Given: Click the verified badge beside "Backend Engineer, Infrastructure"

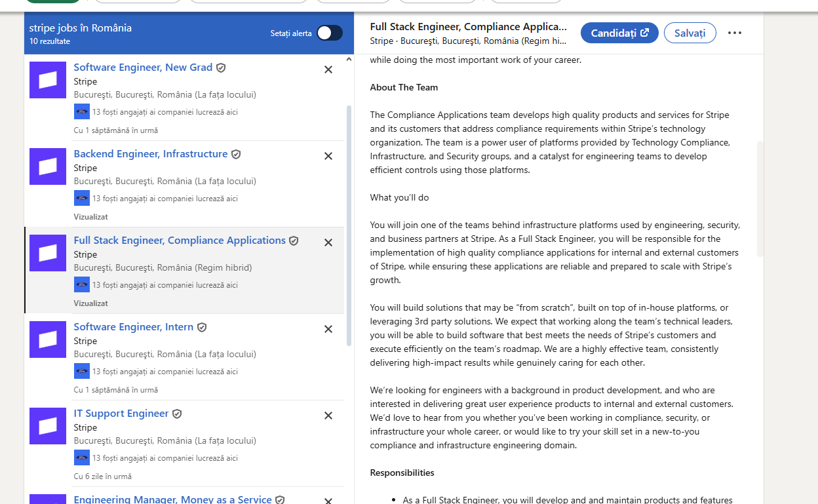Looking at the screenshot, I should pyautogui.click(x=235, y=153).
